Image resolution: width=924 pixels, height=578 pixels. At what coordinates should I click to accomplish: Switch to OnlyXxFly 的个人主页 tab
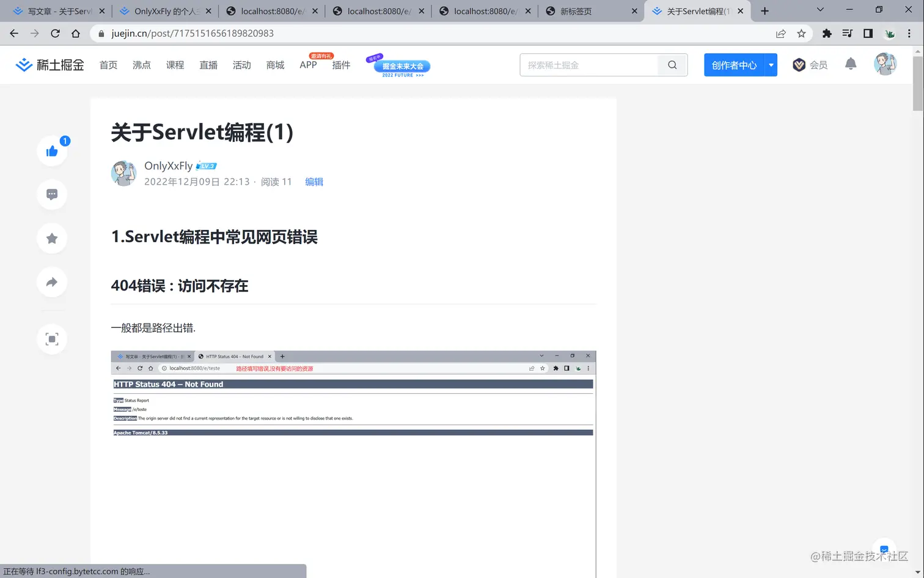point(167,11)
